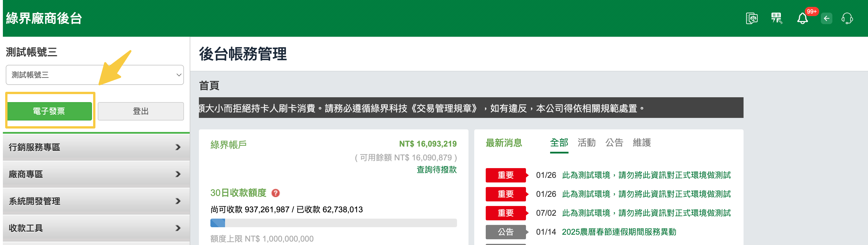The image size is (868, 245).
Task: Open the second 01/26 測試環境 news item
Action: [646, 194]
